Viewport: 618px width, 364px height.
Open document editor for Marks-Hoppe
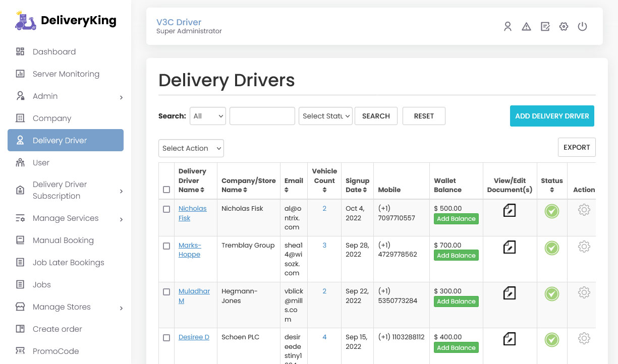tap(510, 247)
